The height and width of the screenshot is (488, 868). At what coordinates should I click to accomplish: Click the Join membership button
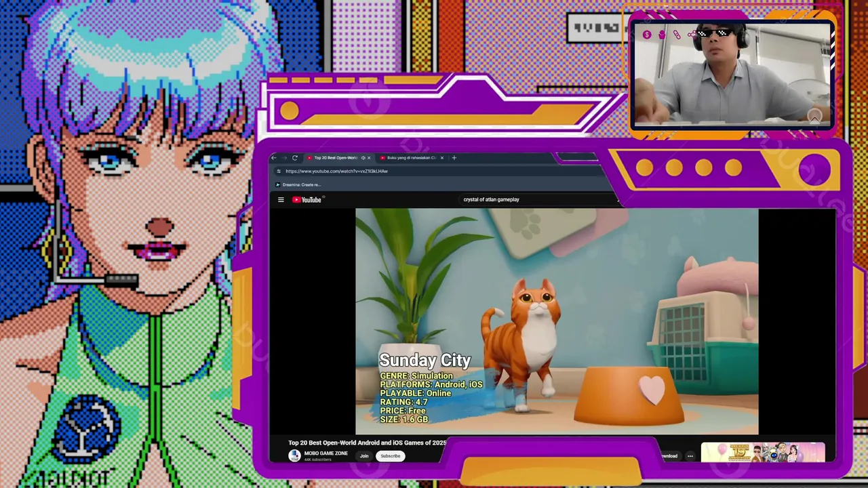click(x=364, y=456)
